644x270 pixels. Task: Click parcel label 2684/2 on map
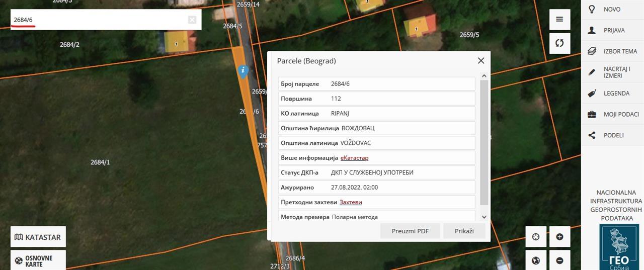[x=69, y=44]
